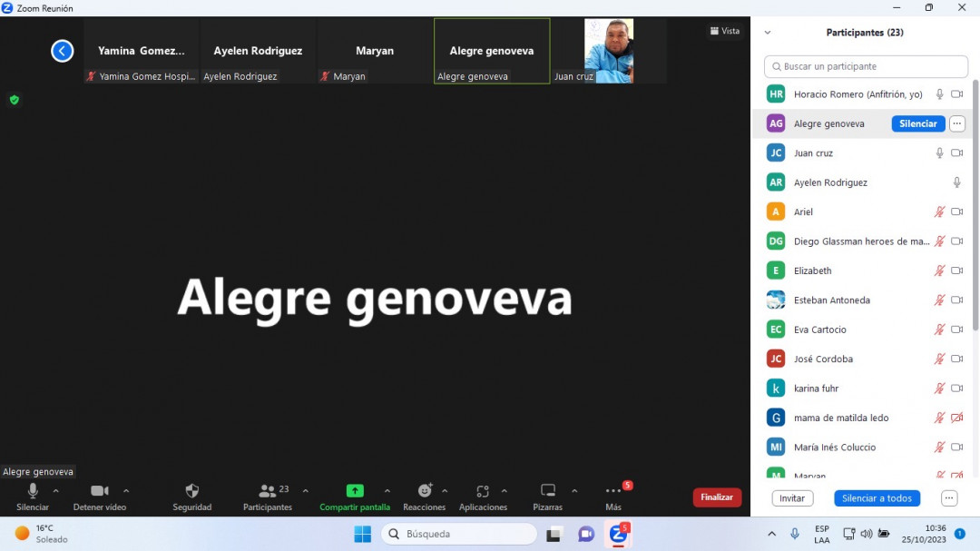Open Zoom icon in taskbar
Image resolution: width=980 pixels, height=551 pixels.
[618, 534]
